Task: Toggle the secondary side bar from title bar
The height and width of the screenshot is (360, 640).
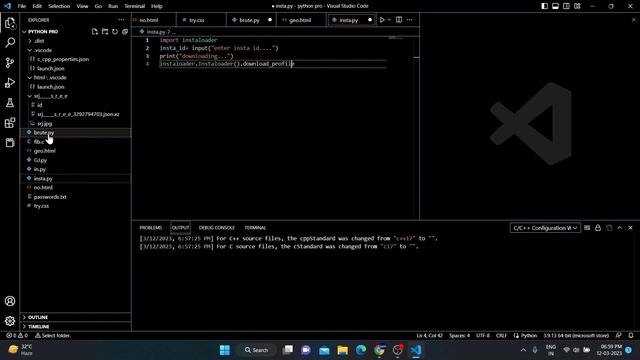Action: point(566,6)
